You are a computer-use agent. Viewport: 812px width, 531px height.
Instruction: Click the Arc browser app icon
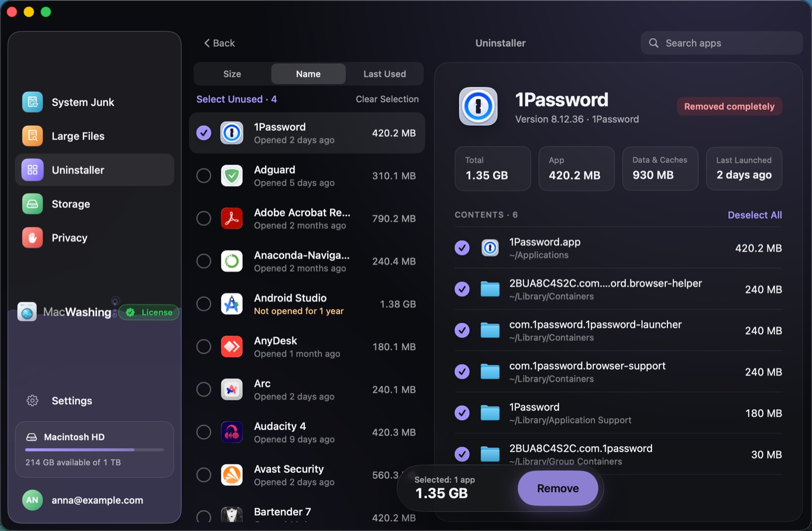tap(232, 390)
